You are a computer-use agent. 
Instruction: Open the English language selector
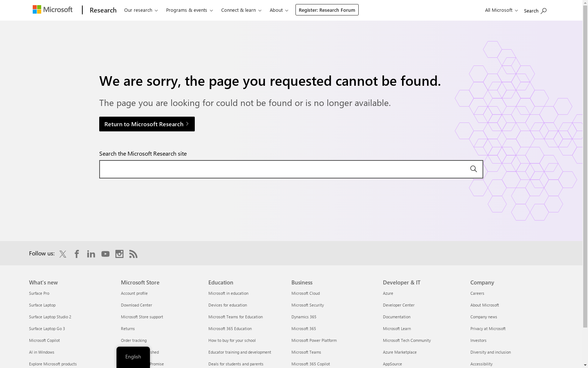[x=133, y=357]
